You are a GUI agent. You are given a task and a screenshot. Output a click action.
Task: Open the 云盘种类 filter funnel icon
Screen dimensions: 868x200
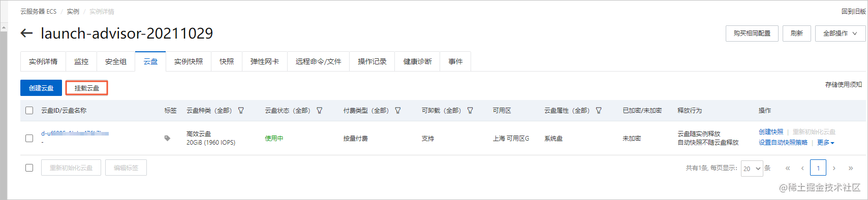[241, 110]
